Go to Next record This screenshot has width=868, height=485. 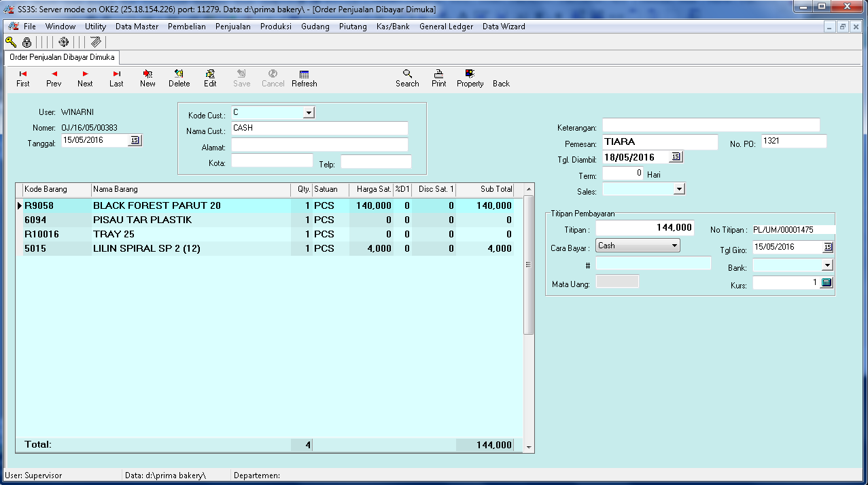pos(85,78)
